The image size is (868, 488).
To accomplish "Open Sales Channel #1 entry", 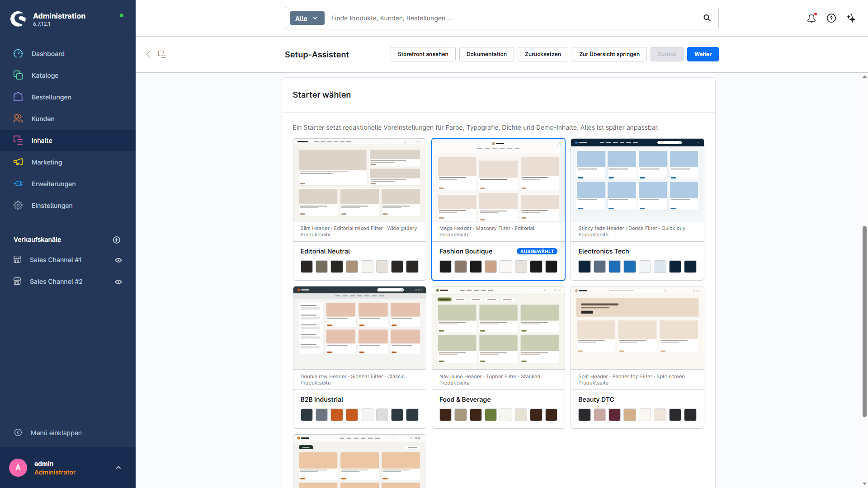I will 56,260.
